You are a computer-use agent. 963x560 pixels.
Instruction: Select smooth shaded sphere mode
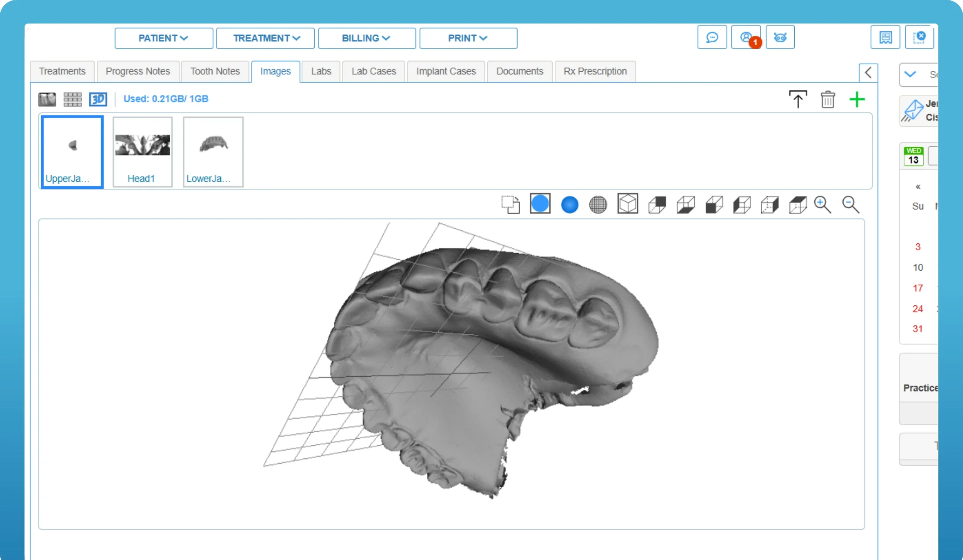(x=569, y=205)
